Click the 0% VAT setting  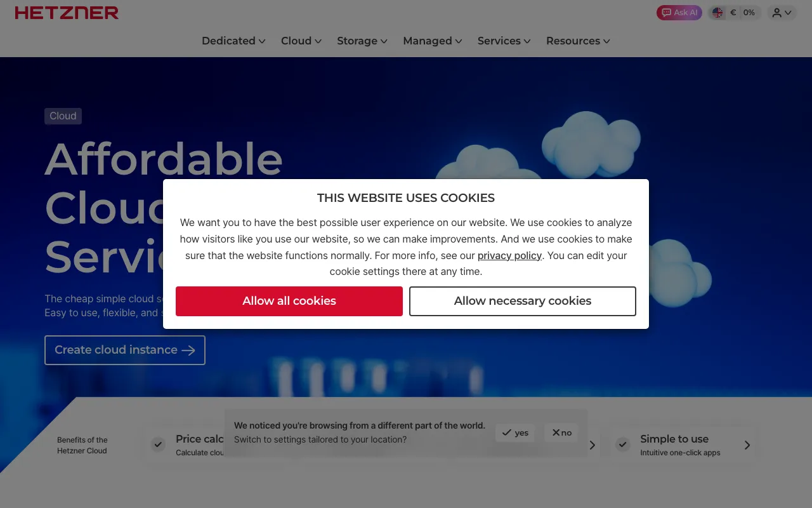click(x=749, y=13)
